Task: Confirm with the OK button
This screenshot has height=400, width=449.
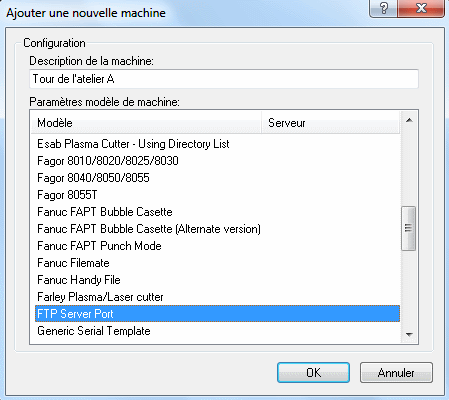Action: coord(313,372)
